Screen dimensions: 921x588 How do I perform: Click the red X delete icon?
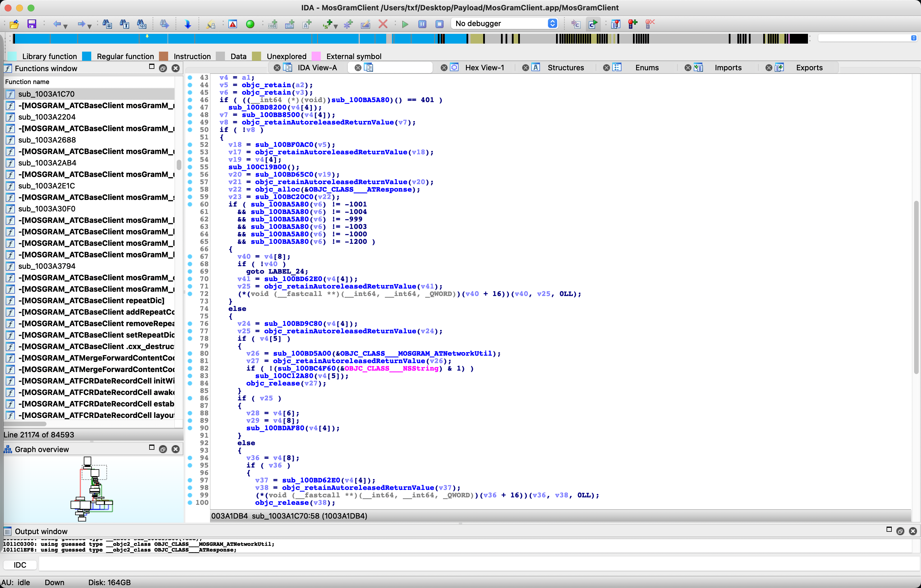coord(383,24)
